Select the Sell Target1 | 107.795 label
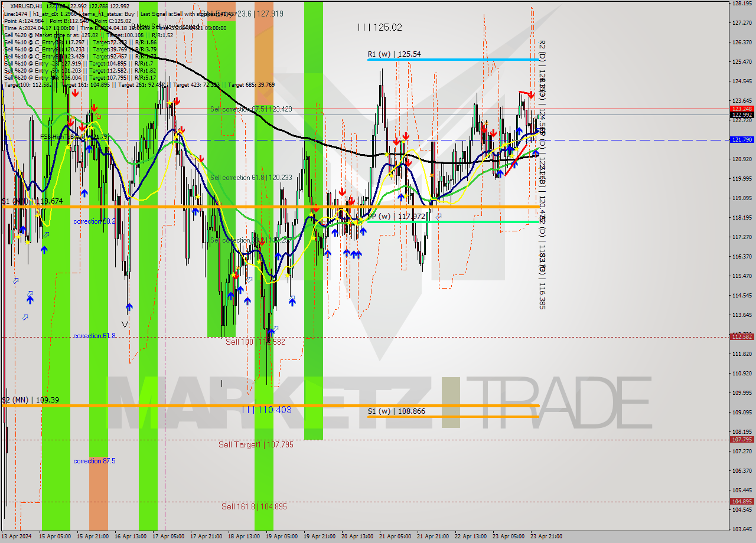This screenshot has width=756, height=543. coord(256,444)
